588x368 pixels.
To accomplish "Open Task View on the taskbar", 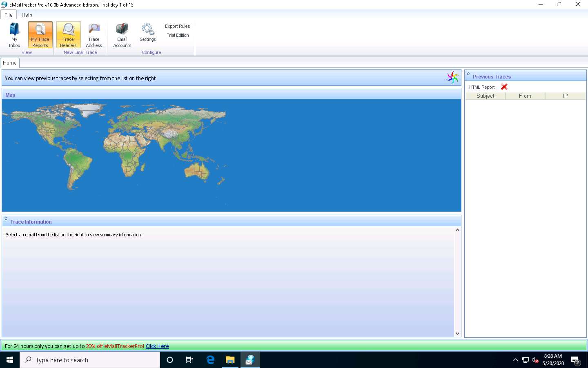I will (189, 360).
